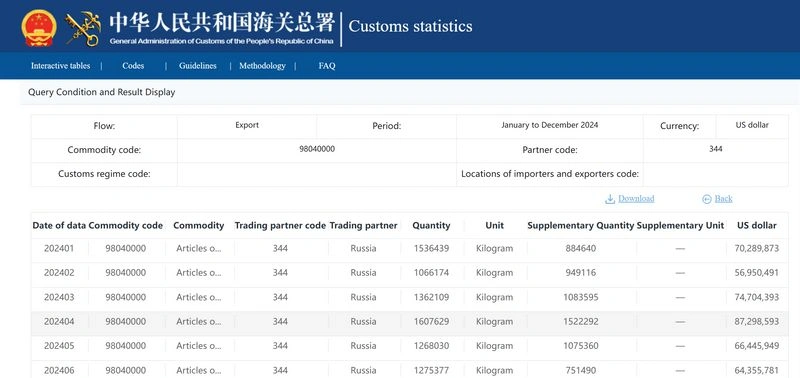Click the Quantity column header
This screenshot has width=800, height=378.
431,225
